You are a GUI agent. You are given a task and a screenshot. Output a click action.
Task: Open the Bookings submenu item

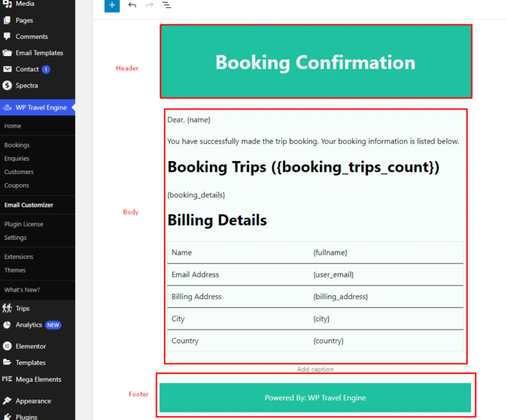[x=17, y=145]
